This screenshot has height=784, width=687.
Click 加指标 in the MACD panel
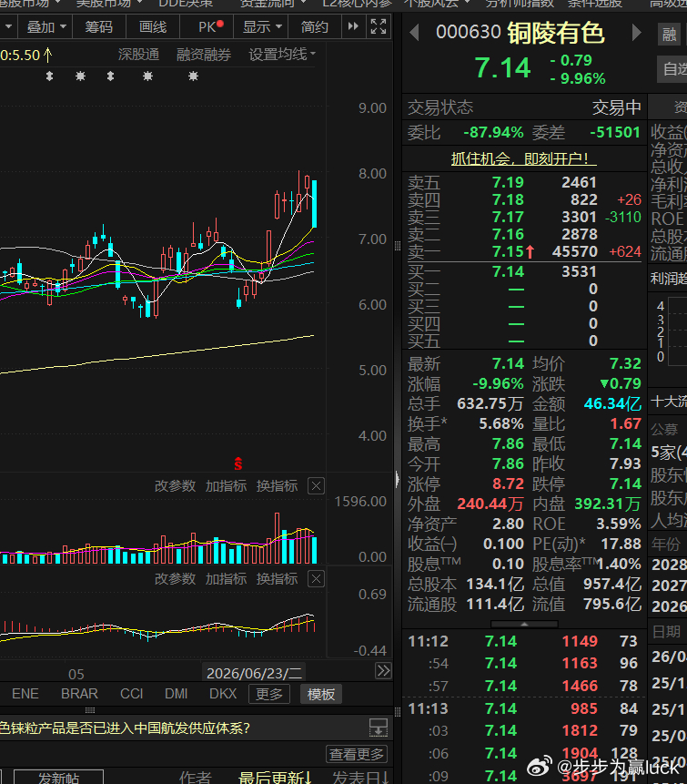pyautogui.click(x=226, y=579)
